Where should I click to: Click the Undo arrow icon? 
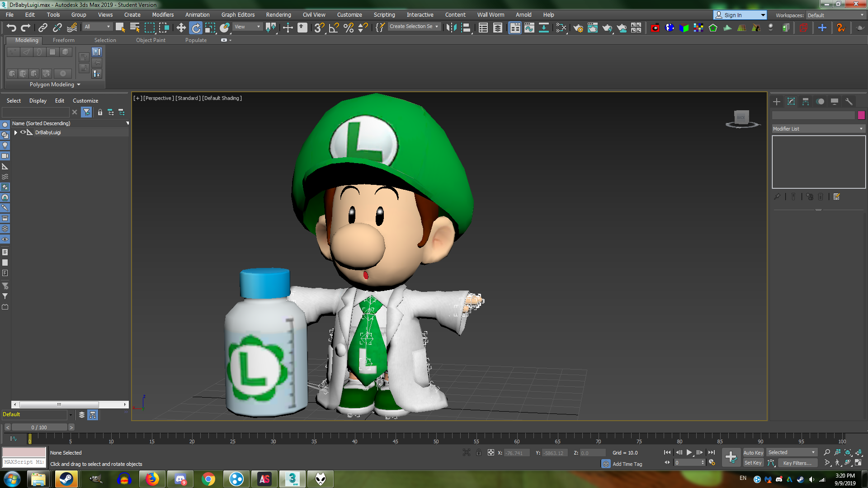(x=11, y=28)
